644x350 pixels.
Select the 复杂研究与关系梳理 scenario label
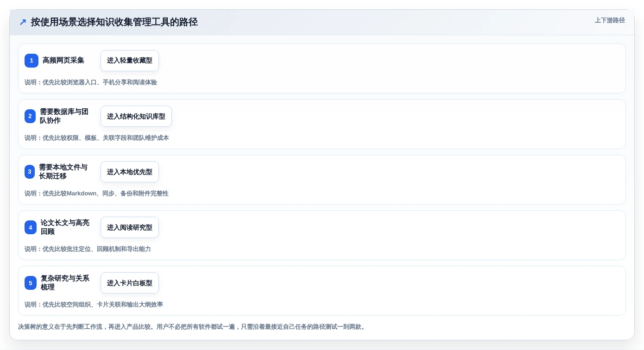coord(65,283)
